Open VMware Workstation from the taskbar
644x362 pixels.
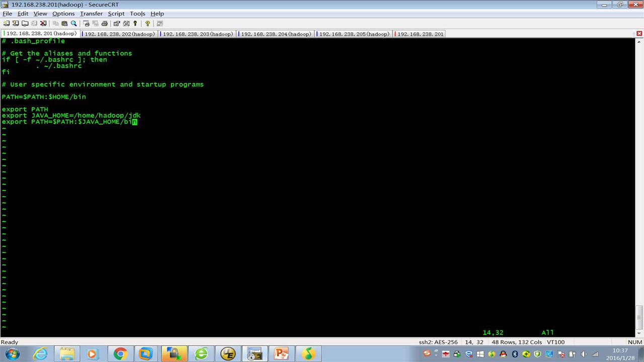pyautogui.click(x=146, y=354)
